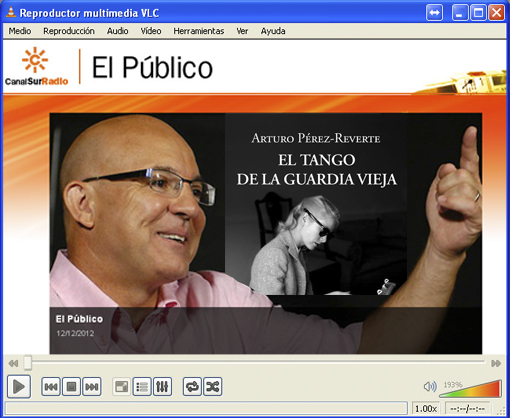Click the faster forward arrows by the seek bar
The image size is (510, 418).
point(496,363)
